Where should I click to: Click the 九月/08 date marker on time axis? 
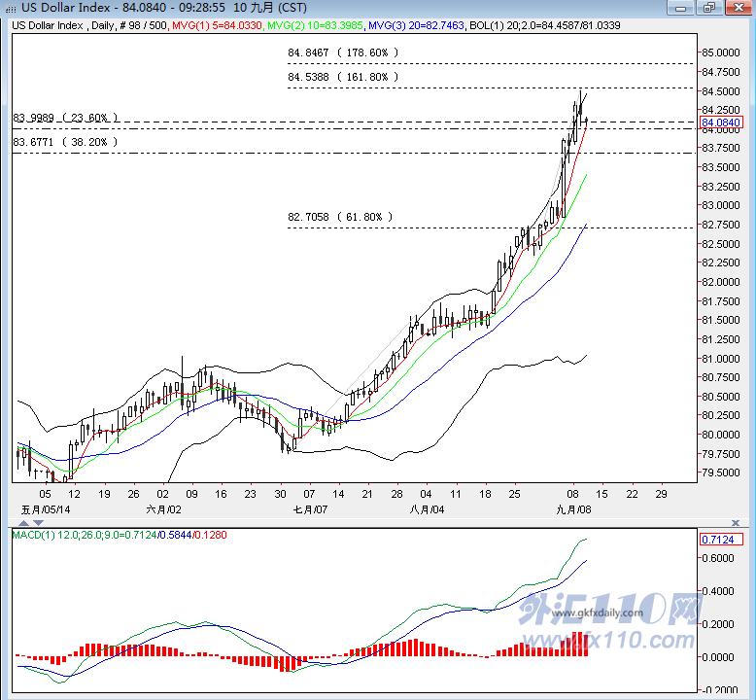[573, 509]
